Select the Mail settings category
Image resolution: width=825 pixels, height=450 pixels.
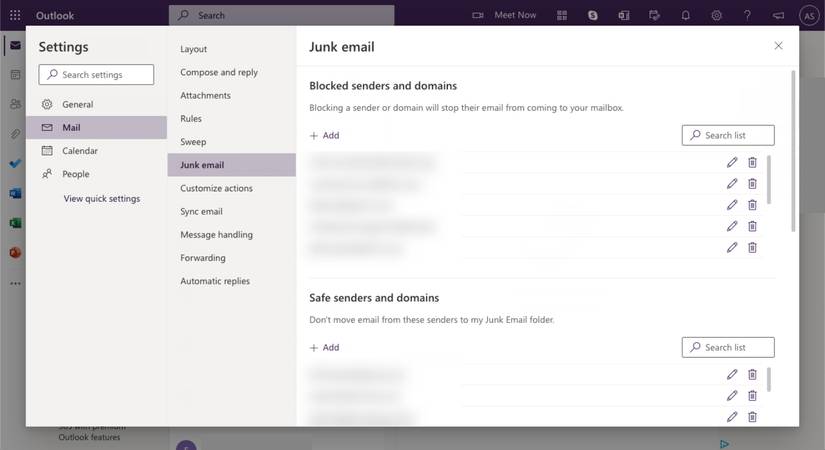pos(96,127)
